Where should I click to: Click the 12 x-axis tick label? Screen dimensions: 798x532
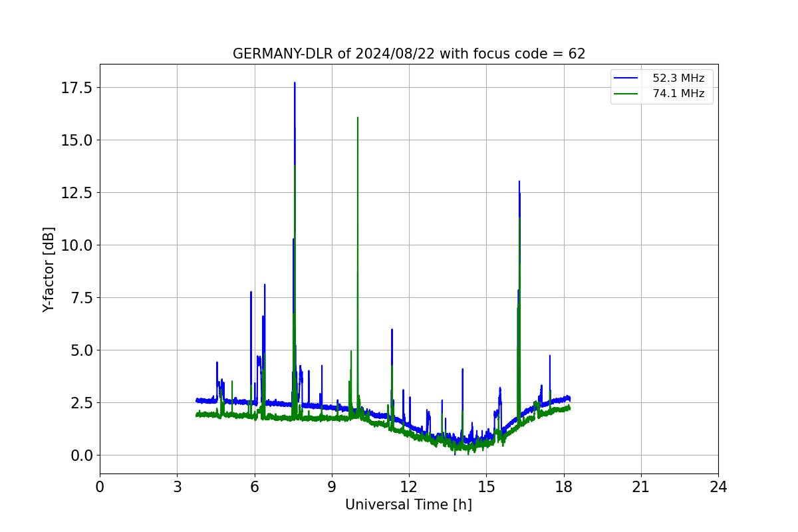(409, 487)
